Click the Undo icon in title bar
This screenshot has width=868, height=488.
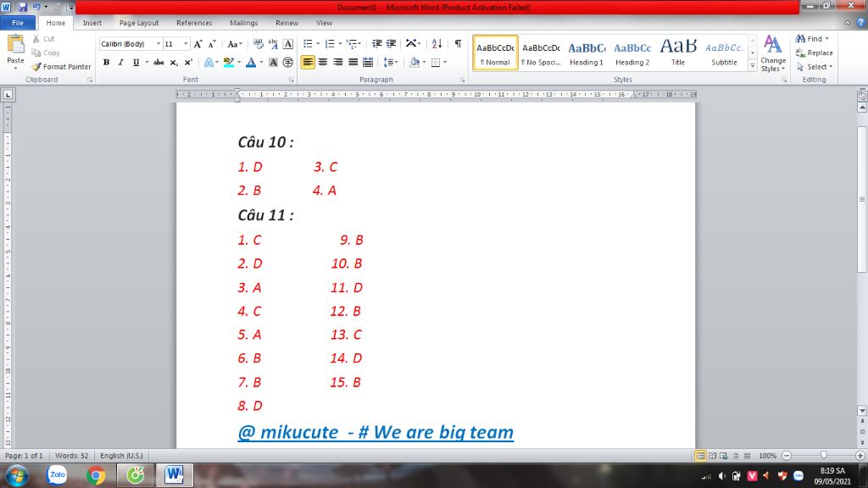[x=36, y=7]
